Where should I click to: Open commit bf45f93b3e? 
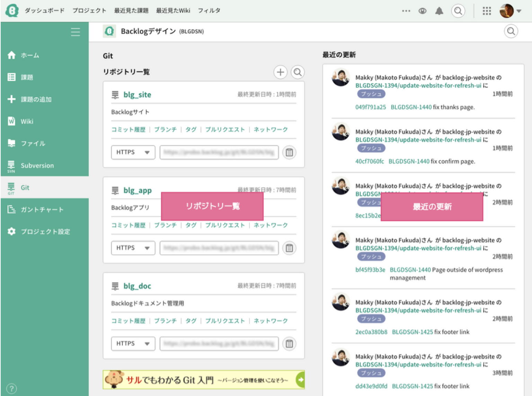pos(370,270)
